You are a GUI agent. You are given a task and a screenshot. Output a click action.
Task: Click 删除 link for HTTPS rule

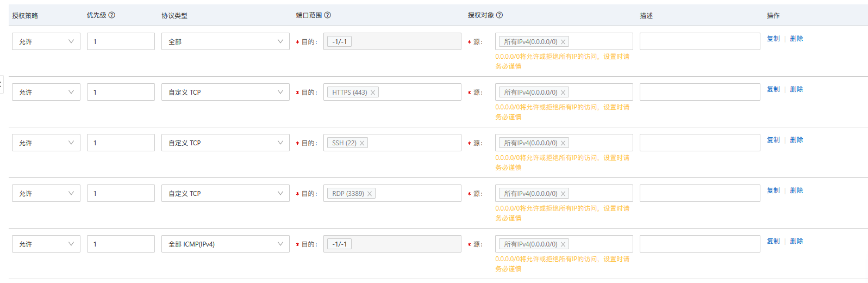coord(796,89)
